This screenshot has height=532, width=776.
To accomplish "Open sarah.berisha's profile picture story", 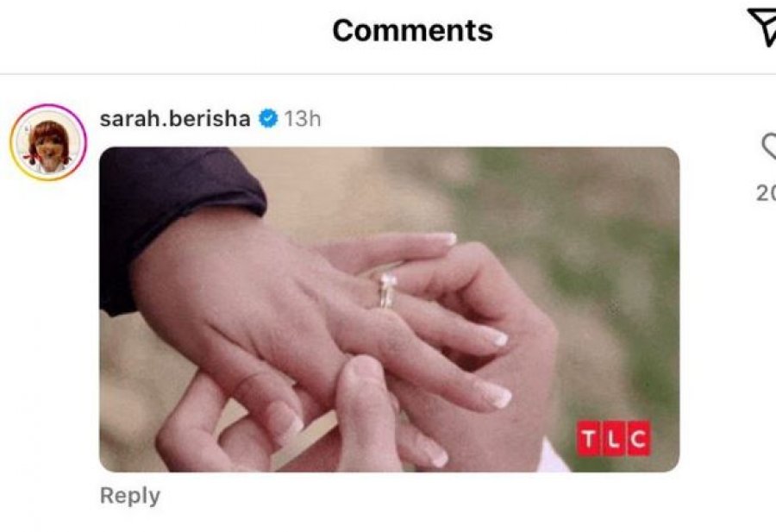I will pyautogui.click(x=48, y=142).
